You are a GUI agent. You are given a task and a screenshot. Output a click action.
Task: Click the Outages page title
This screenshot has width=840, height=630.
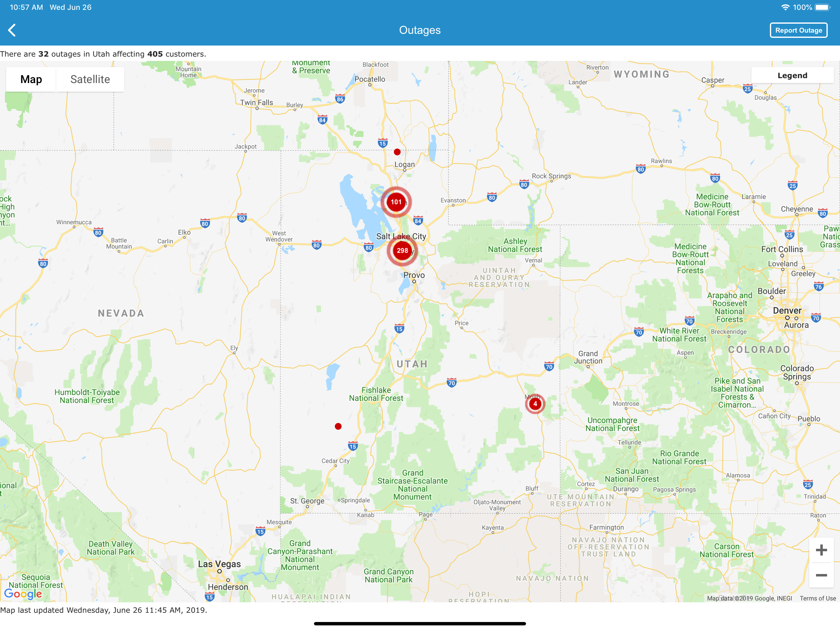pyautogui.click(x=420, y=30)
